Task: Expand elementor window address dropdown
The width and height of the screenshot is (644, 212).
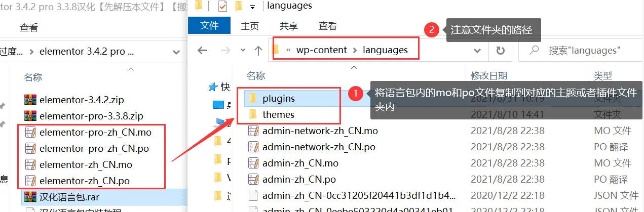Action: point(176,52)
